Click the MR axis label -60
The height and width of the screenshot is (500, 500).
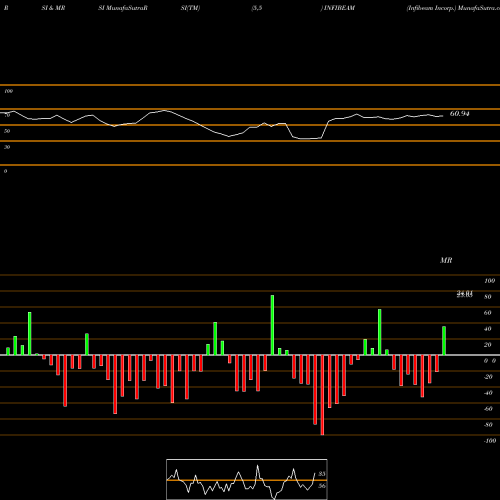pyautogui.click(x=488, y=409)
